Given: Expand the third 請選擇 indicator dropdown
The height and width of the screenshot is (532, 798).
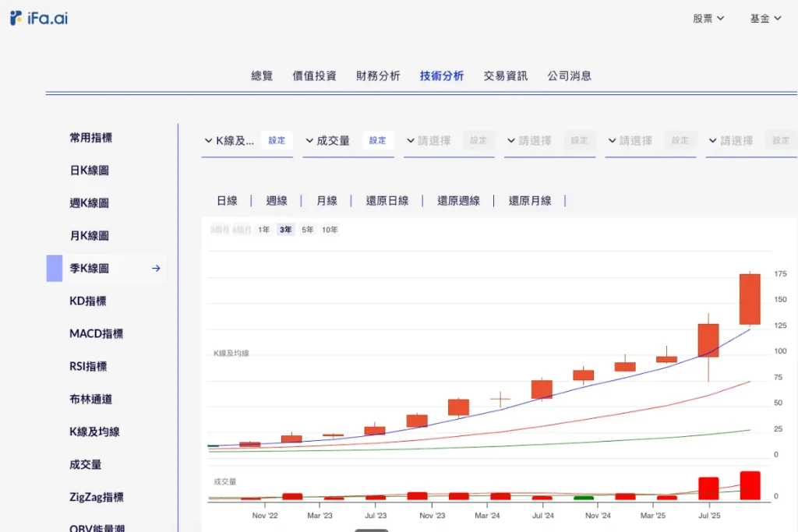Looking at the screenshot, I should [x=429, y=140].
